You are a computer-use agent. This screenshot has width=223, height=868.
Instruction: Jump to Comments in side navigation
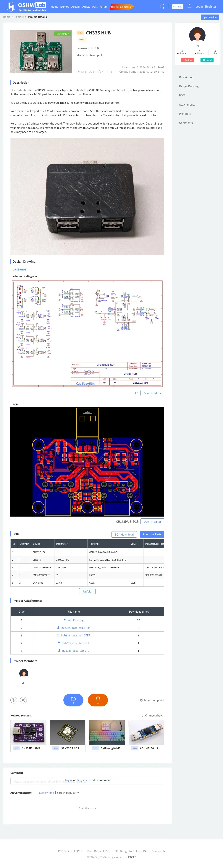tap(186, 123)
